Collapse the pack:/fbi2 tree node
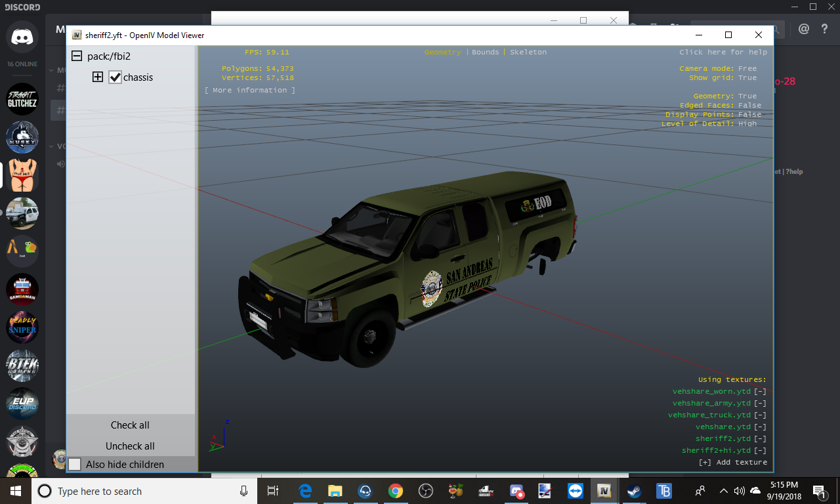Viewport: 840px width, 504px height. tap(77, 56)
